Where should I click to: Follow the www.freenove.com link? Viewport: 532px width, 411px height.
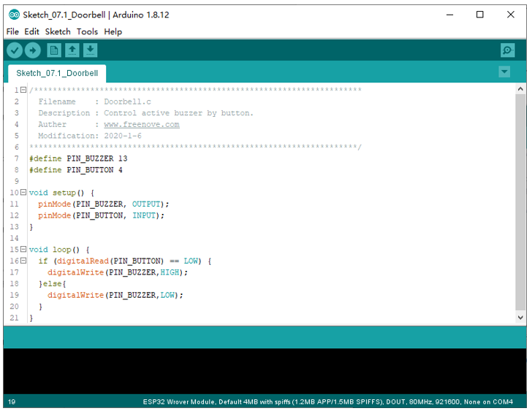click(x=142, y=124)
